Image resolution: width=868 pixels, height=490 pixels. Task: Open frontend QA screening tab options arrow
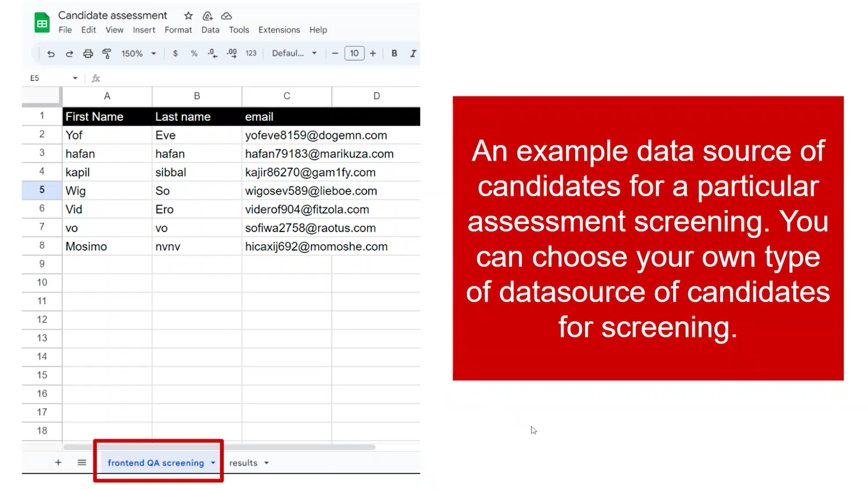coord(213,463)
